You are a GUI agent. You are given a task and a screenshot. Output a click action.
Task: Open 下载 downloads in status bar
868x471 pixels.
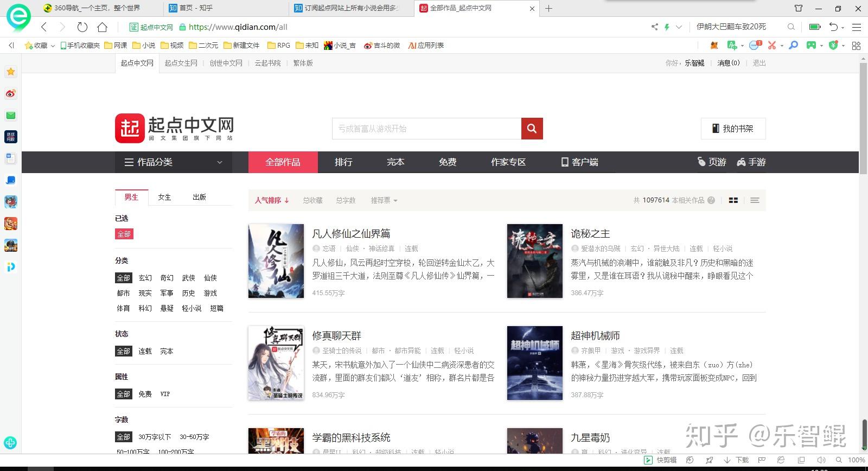[736, 460]
